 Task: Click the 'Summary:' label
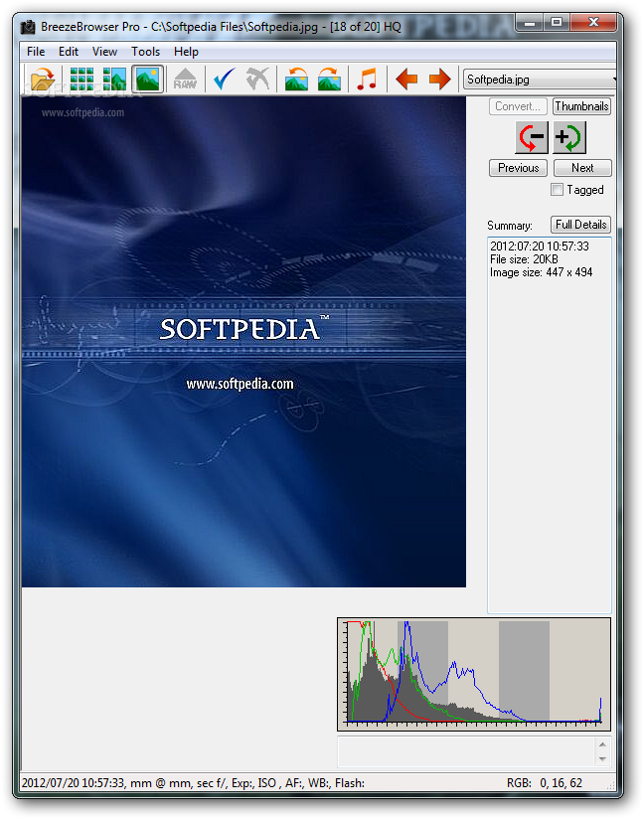click(510, 226)
